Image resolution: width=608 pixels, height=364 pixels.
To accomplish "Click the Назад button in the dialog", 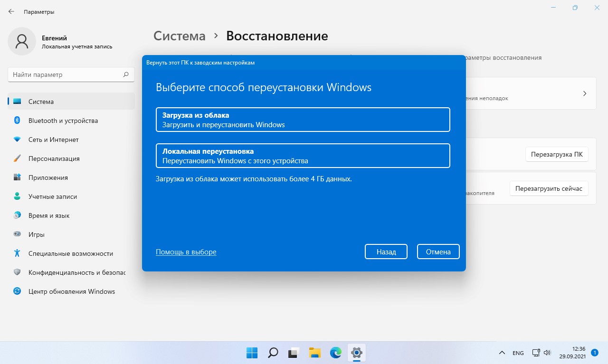I will pyautogui.click(x=386, y=252).
